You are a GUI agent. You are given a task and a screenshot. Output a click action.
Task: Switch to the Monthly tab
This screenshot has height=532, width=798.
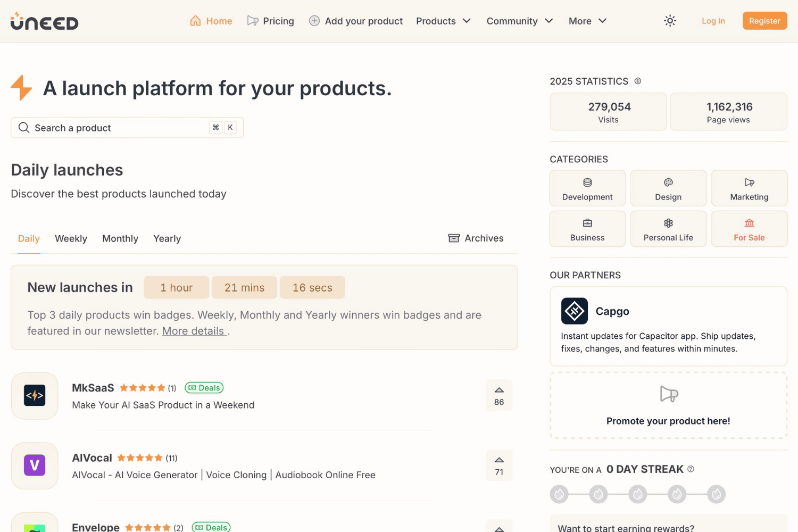[120, 238]
